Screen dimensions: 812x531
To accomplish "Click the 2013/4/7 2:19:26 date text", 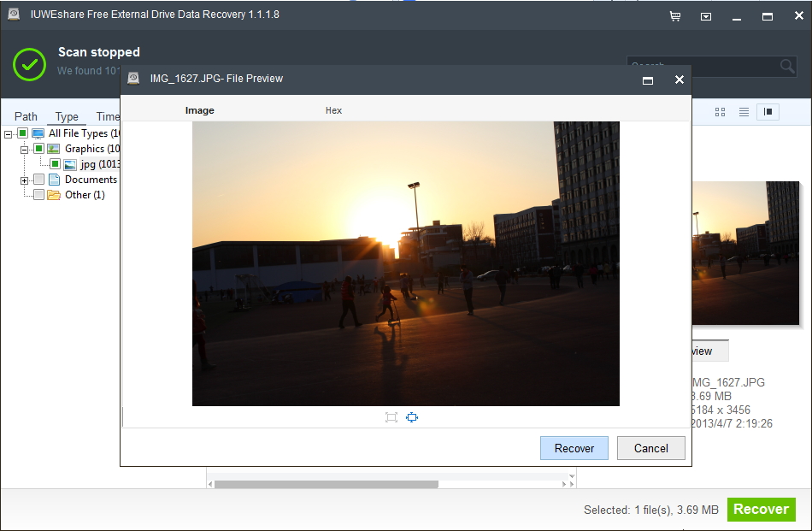I will pos(733,424).
